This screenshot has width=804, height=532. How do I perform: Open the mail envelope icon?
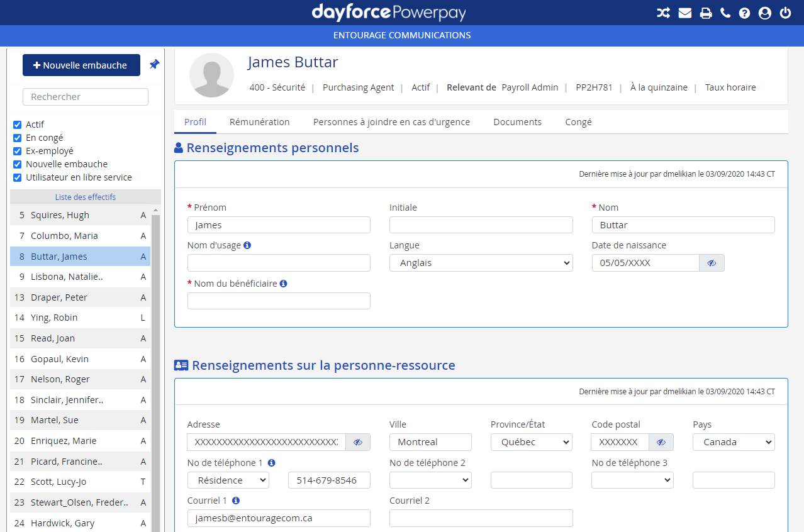pos(685,13)
